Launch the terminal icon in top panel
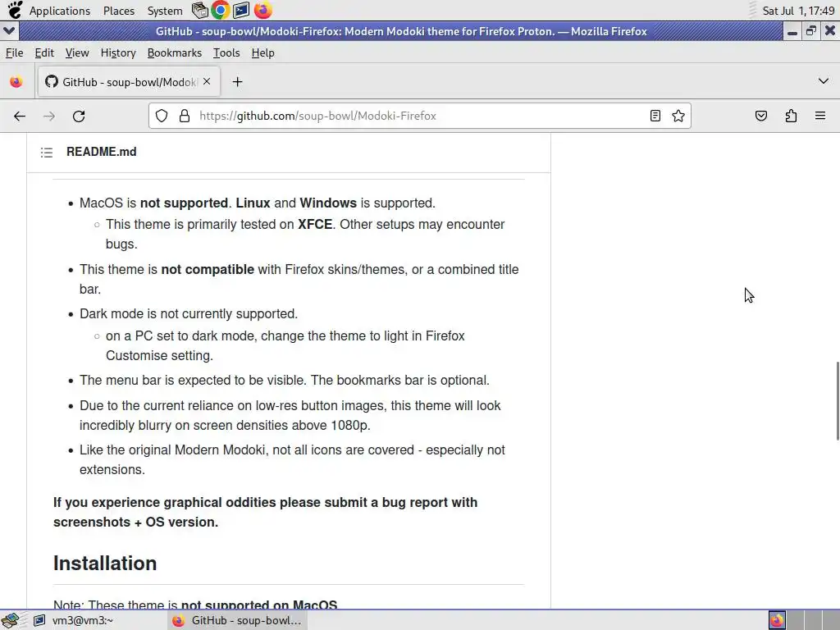This screenshot has height=630, width=840. pos(241,10)
